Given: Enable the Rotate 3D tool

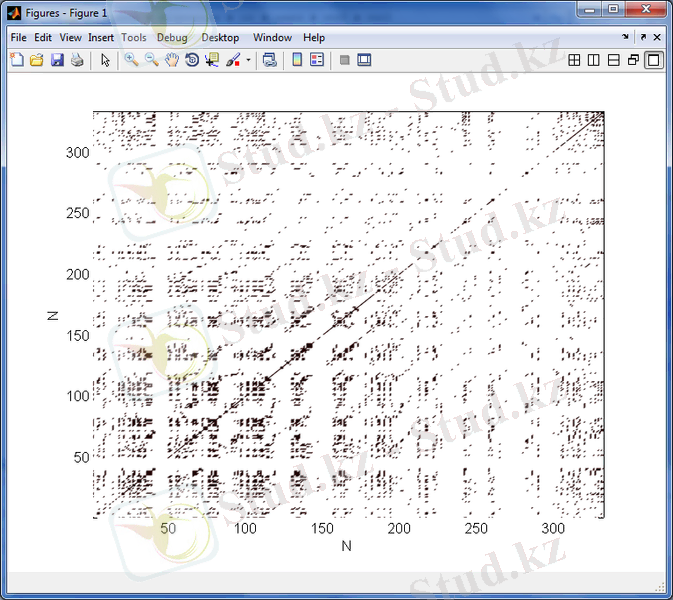Looking at the screenshot, I should [192, 60].
